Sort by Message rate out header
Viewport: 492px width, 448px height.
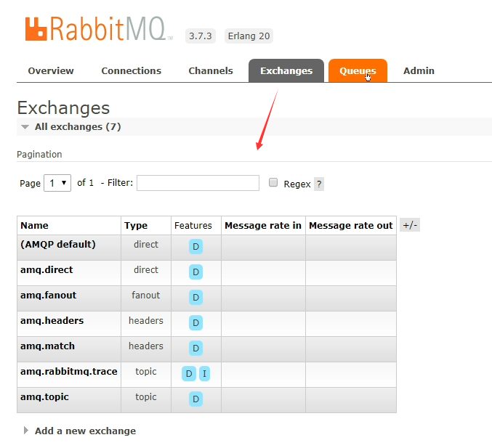click(351, 225)
